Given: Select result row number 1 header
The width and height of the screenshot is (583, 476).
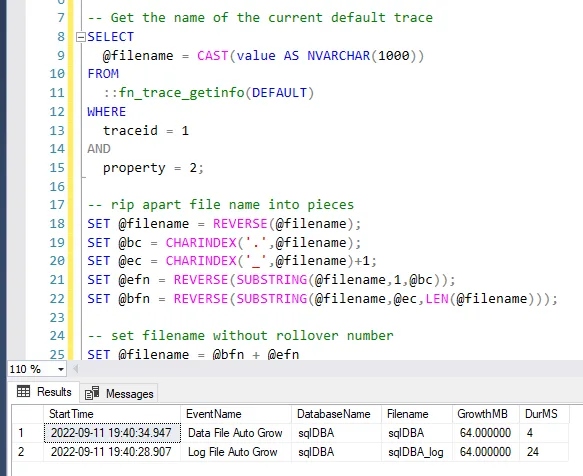Looking at the screenshot, I should (28, 433).
